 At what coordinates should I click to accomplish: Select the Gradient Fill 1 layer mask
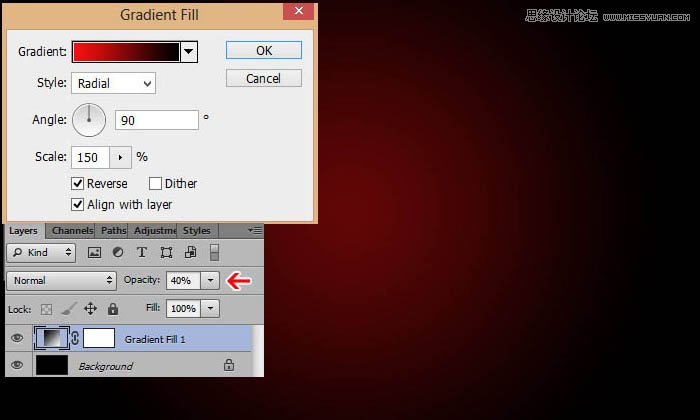pyautogui.click(x=99, y=338)
